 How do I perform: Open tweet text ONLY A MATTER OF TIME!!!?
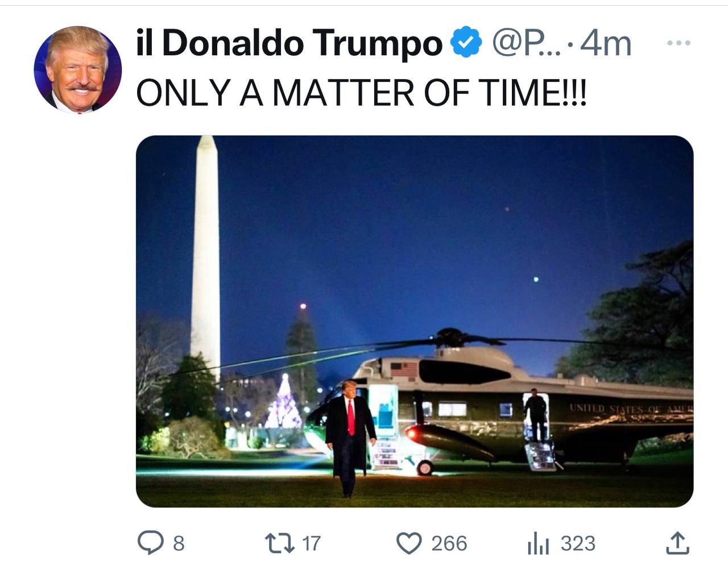coord(361,92)
